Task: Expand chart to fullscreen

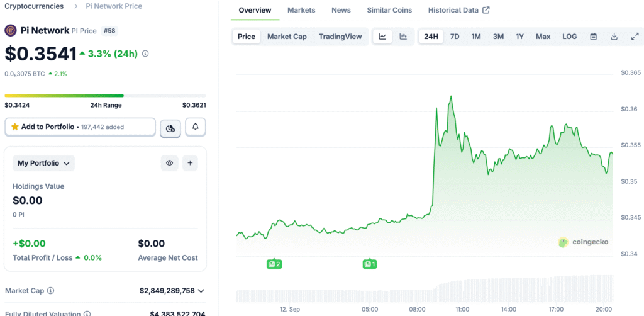Action: (635, 37)
